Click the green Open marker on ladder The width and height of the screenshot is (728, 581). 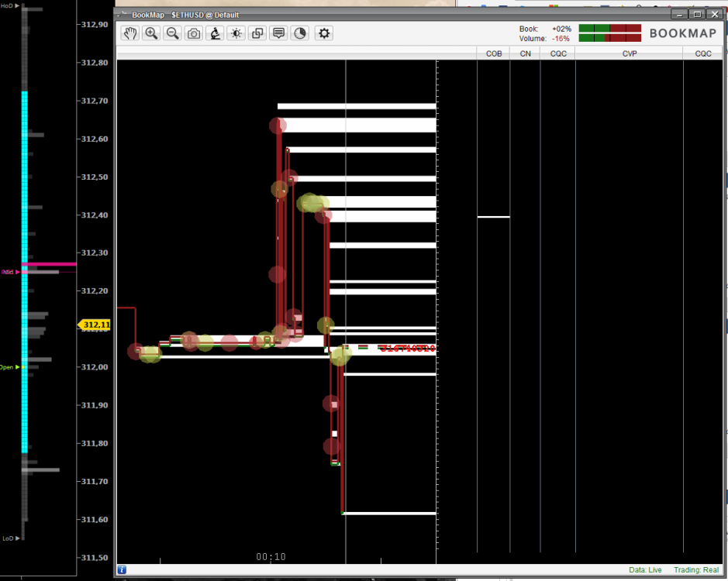[9, 367]
